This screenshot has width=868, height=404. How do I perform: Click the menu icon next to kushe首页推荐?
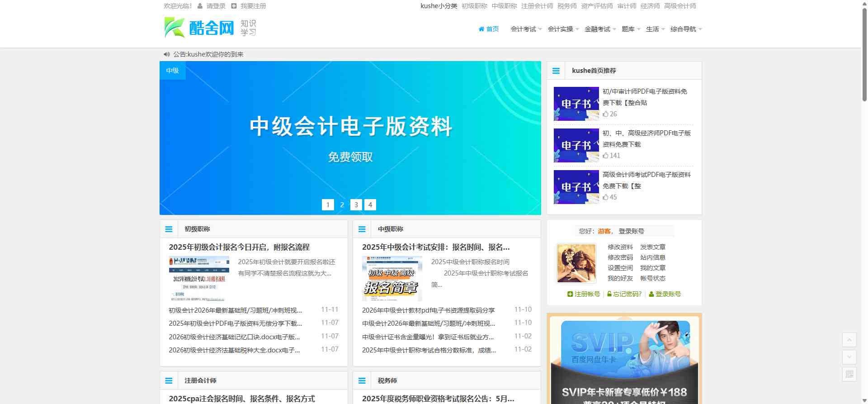coord(556,71)
